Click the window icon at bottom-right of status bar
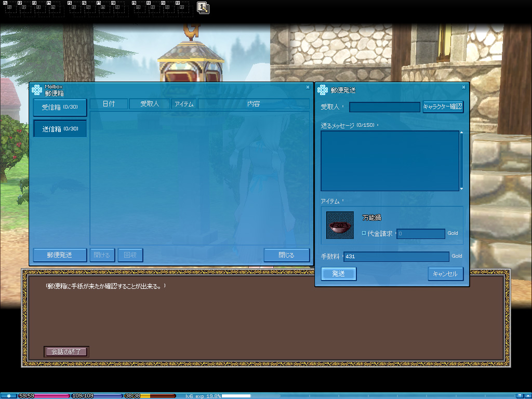 (520, 396)
